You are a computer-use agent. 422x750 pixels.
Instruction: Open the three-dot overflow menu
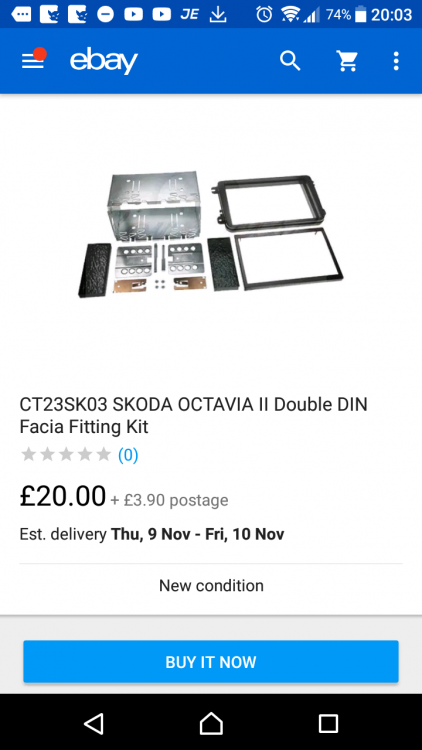(x=396, y=61)
